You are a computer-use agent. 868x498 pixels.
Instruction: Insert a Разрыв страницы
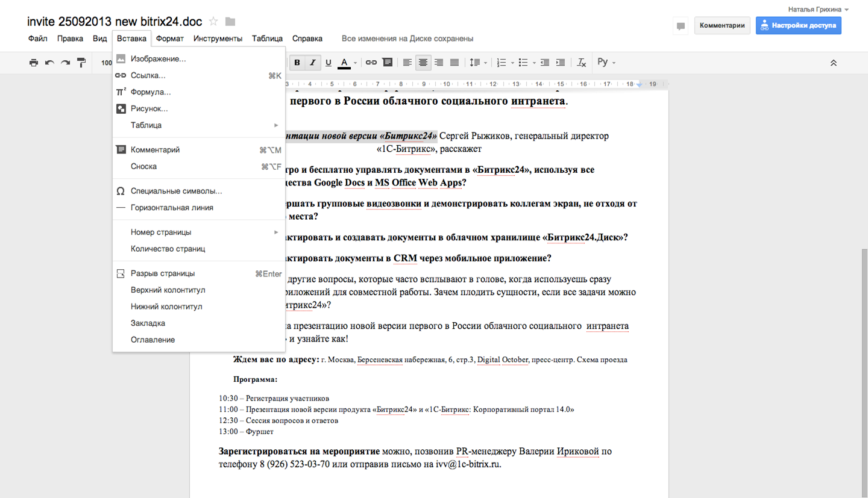click(x=199, y=274)
